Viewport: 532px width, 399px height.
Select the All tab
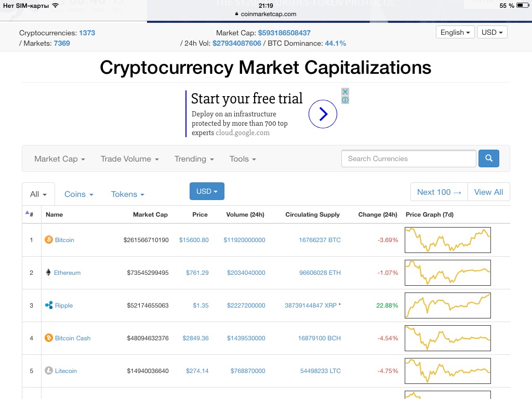[x=38, y=194]
